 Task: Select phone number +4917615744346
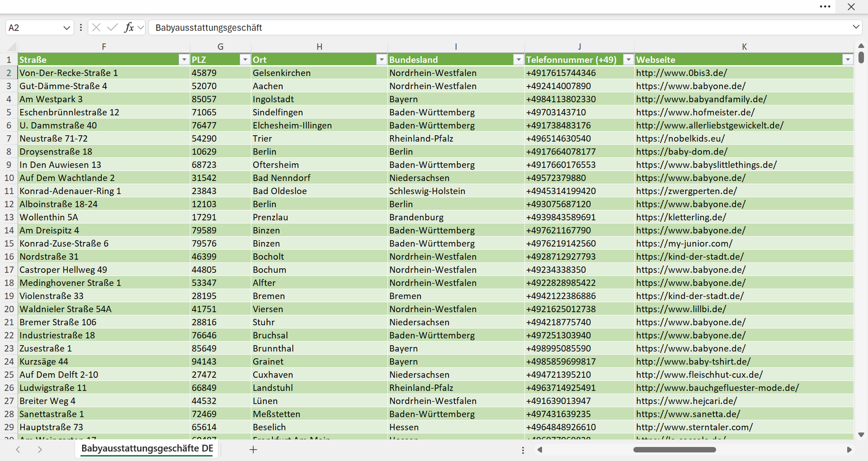(579, 73)
